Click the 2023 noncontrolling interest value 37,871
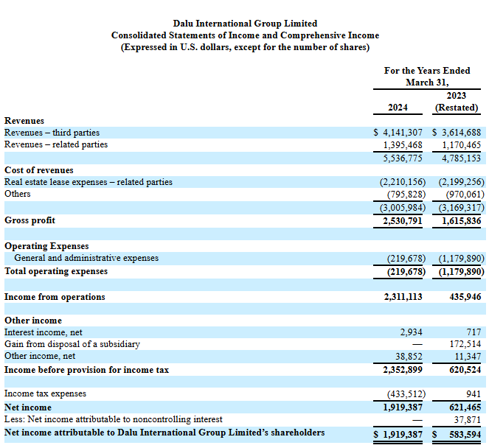The width and height of the screenshot is (489, 448). (466, 421)
